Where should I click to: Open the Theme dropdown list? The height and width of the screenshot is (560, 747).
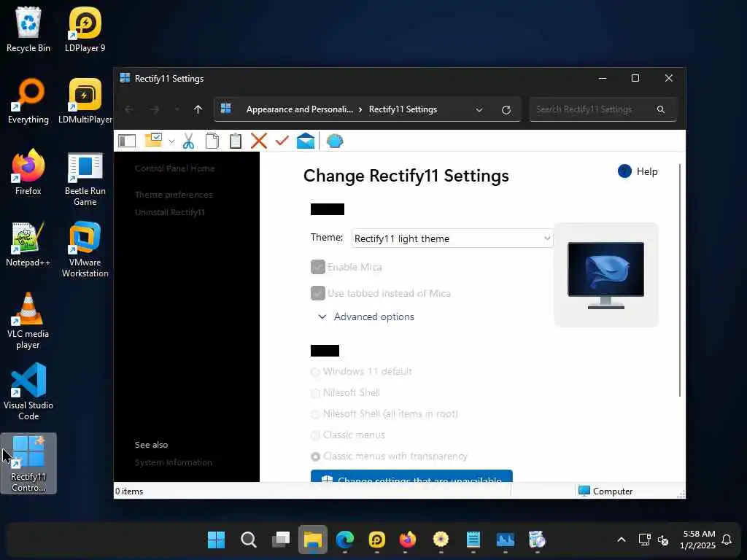click(452, 238)
